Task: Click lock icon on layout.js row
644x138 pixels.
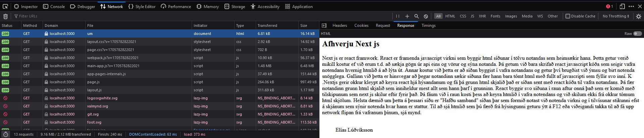Action: tap(46, 90)
